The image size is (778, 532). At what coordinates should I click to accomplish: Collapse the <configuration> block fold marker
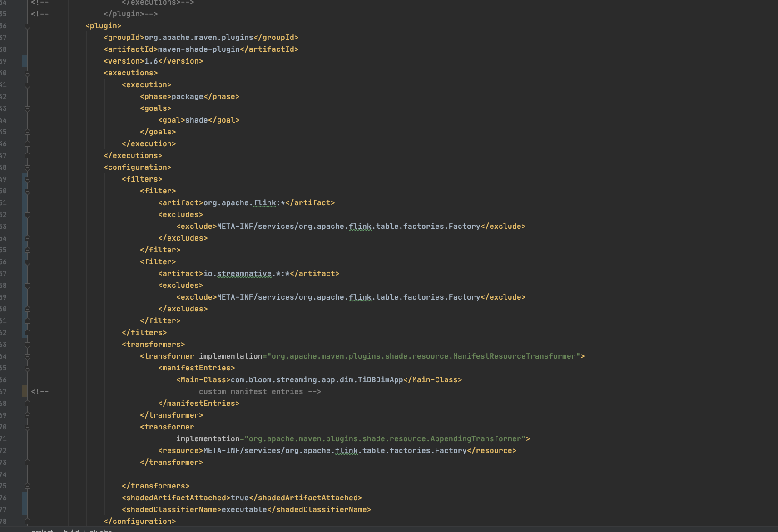(27, 168)
